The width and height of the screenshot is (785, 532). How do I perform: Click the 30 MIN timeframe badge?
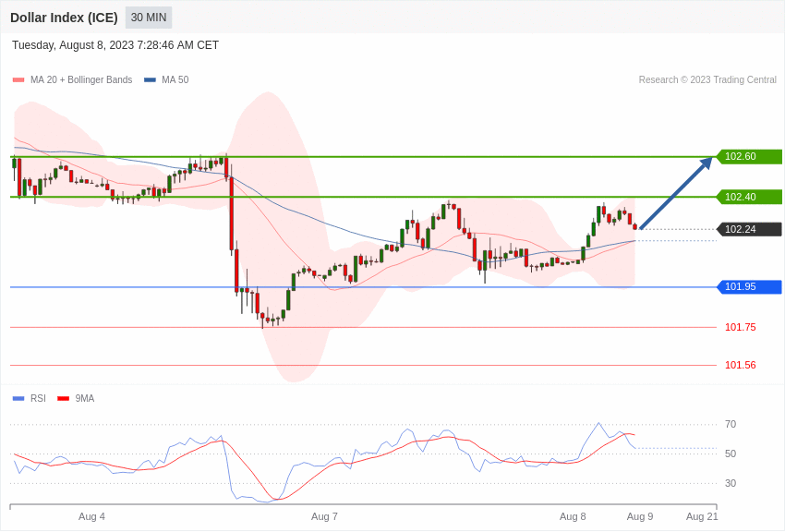coord(149,18)
